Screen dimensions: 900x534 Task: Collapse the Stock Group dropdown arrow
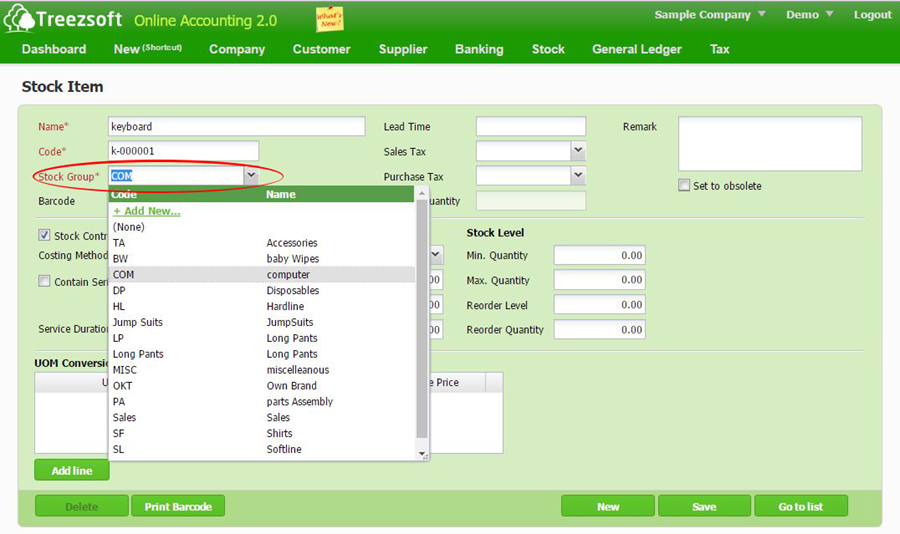coord(251,176)
